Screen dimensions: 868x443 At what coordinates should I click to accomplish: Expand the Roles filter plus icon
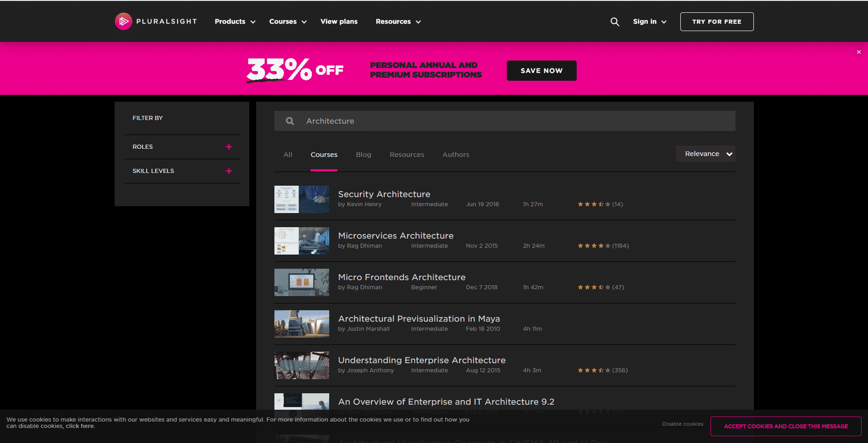pos(229,147)
